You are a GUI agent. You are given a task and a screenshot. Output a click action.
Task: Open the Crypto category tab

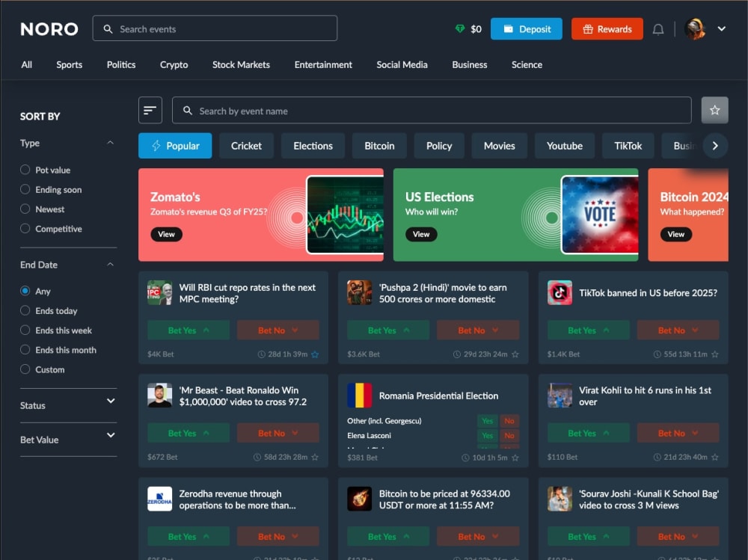pos(174,64)
